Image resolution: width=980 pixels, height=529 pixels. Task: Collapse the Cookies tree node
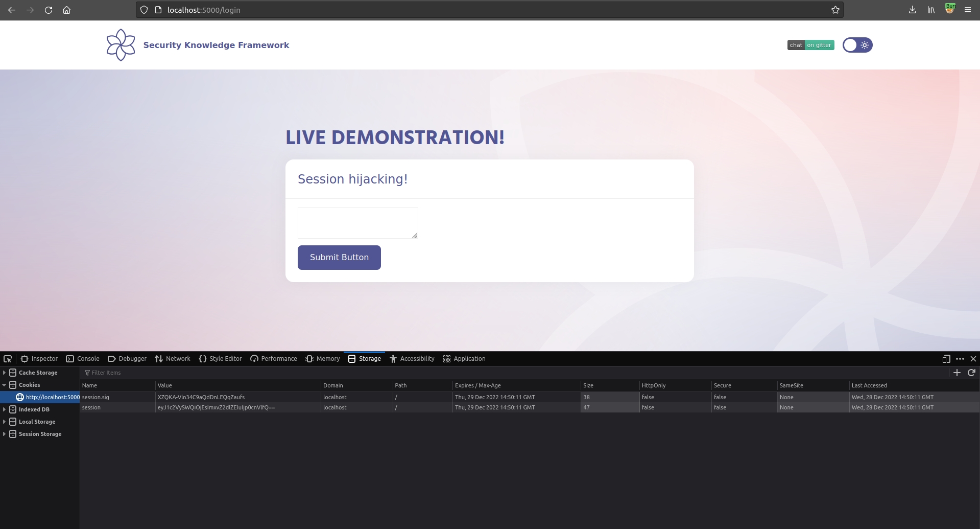[5, 385]
